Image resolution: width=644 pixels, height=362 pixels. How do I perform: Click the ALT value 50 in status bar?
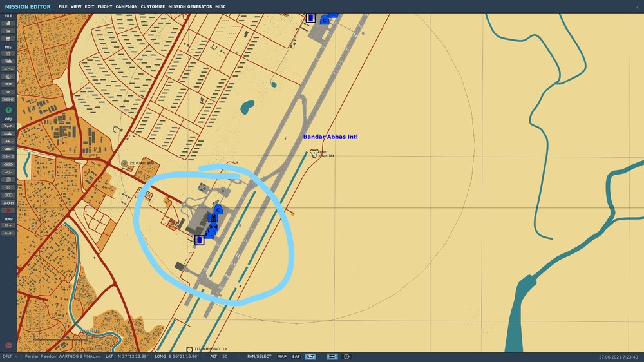[x=225, y=357]
